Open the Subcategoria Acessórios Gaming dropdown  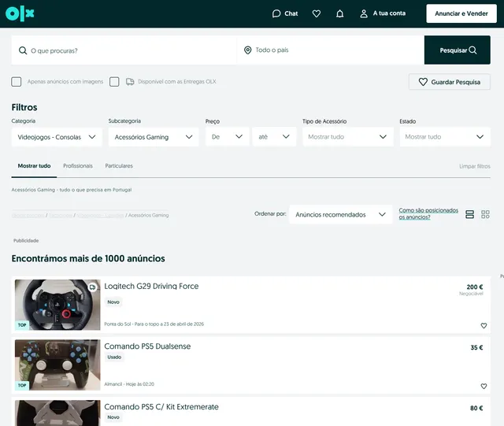click(154, 137)
